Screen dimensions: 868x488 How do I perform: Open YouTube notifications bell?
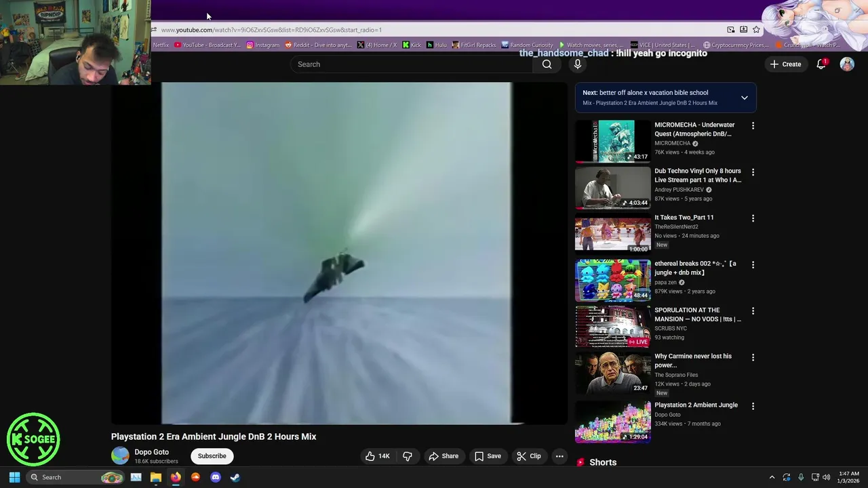coord(821,64)
